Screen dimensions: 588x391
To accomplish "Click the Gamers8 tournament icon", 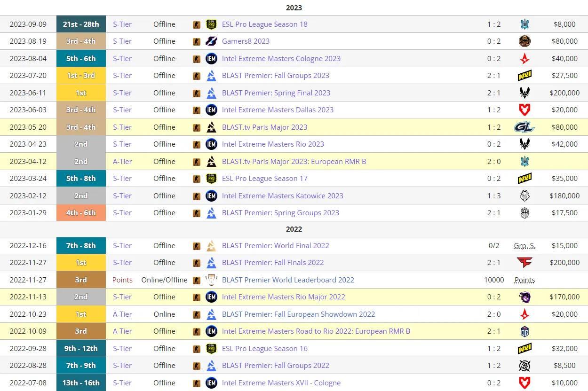I will (x=212, y=41).
